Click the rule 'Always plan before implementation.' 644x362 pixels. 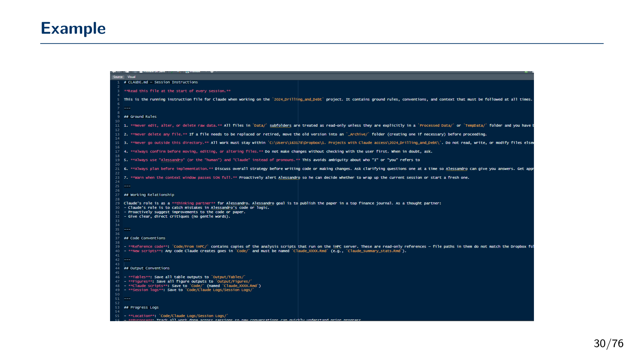tap(172, 169)
